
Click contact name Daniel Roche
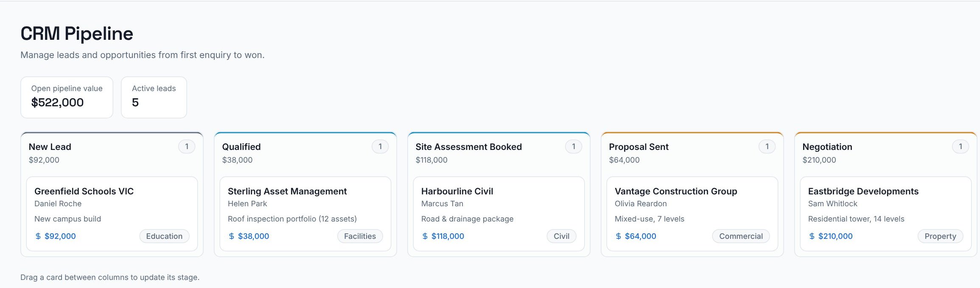coord(58,204)
